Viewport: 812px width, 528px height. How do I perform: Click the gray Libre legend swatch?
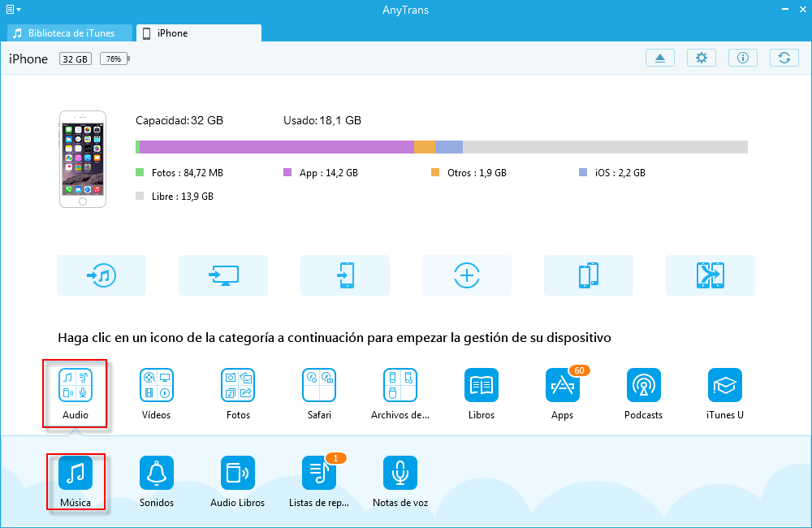(x=140, y=196)
